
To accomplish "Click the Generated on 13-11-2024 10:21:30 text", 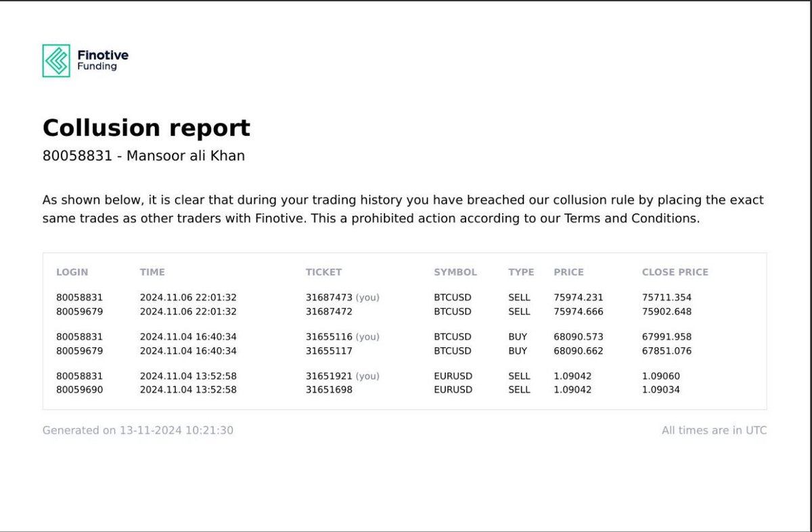I will [x=138, y=430].
